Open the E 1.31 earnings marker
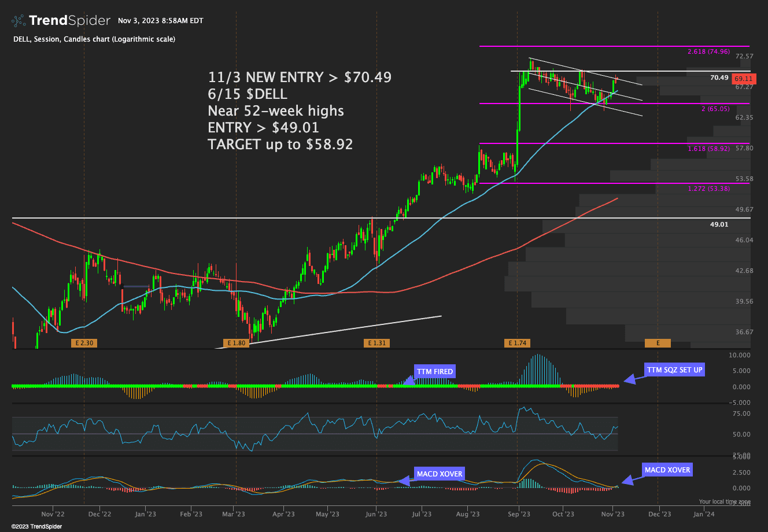This screenshot has height=532, width=768. (376, 343)
